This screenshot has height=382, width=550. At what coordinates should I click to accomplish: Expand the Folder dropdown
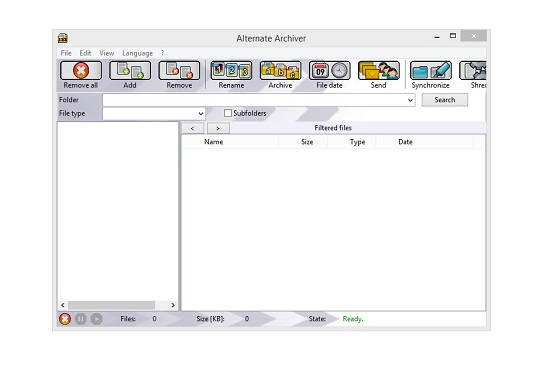(410, 100)
